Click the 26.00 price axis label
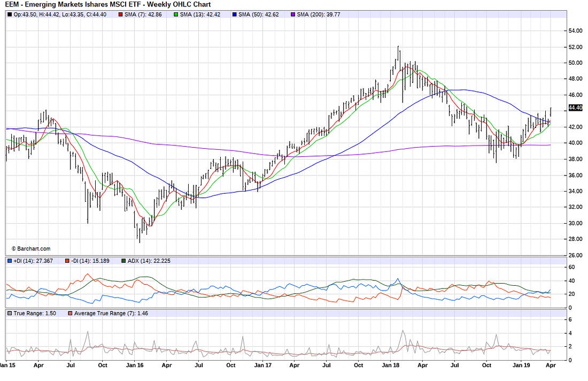Screen dimensions: 588x381 pyautogui.click(x=576, y=255)
